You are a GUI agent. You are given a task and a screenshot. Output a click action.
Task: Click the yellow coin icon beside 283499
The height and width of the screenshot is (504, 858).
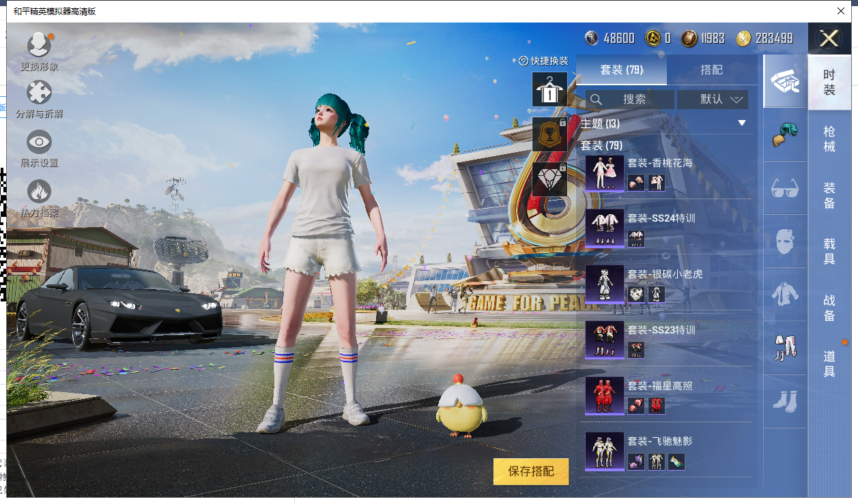click(744, 38)
